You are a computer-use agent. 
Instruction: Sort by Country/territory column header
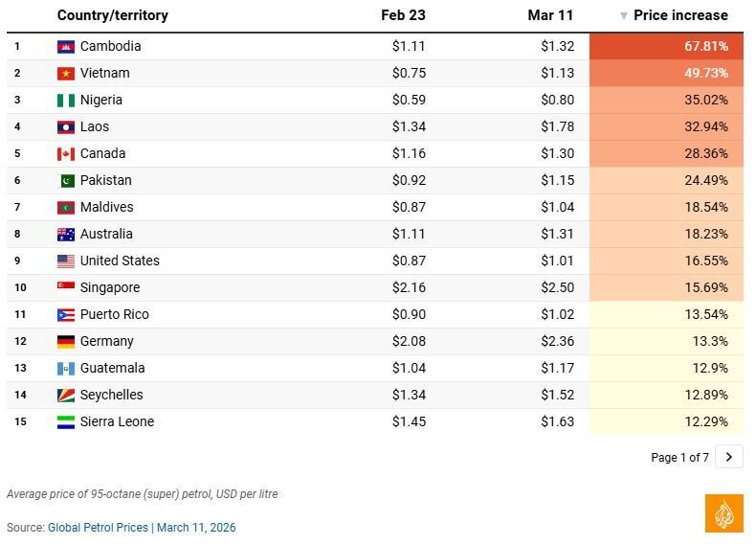click(x=112, y=15)
